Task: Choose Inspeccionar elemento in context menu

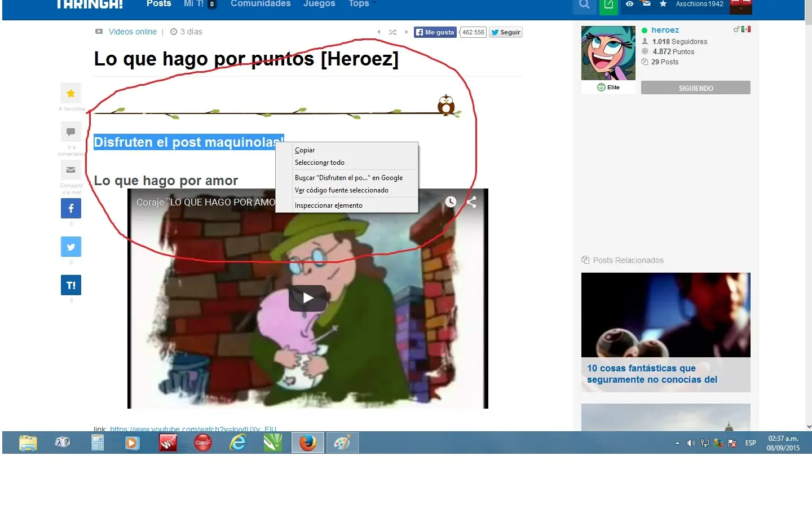Action: (x=347, y=205)
